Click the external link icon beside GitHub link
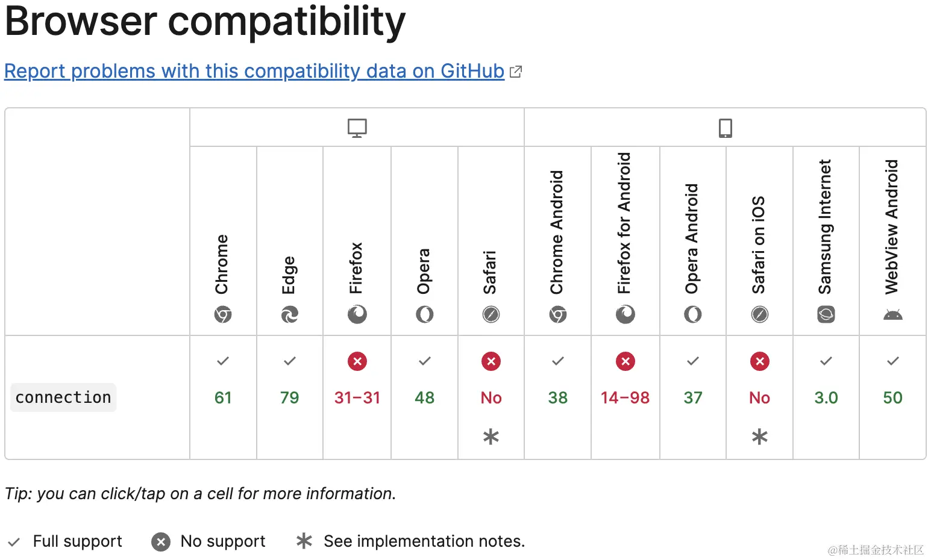Screen dimensions: 928x560 (516, 72)
